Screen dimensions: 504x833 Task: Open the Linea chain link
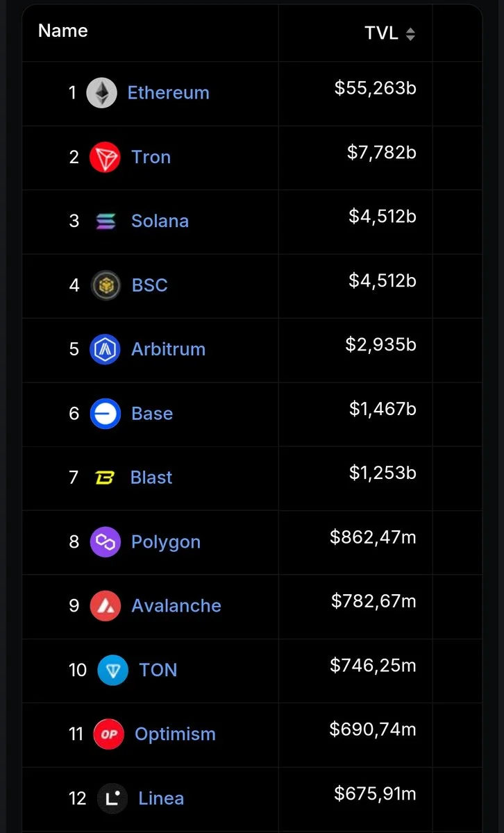(x=161, y=798)
